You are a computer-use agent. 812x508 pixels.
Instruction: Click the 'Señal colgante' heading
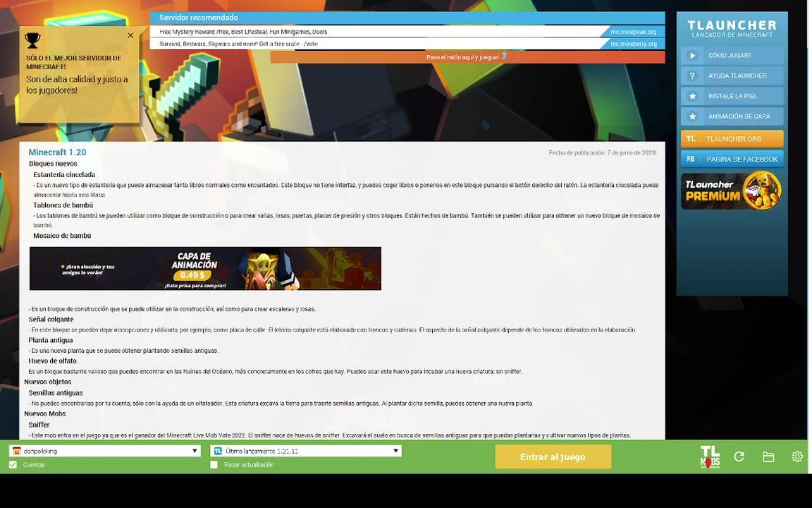[51, 320]
